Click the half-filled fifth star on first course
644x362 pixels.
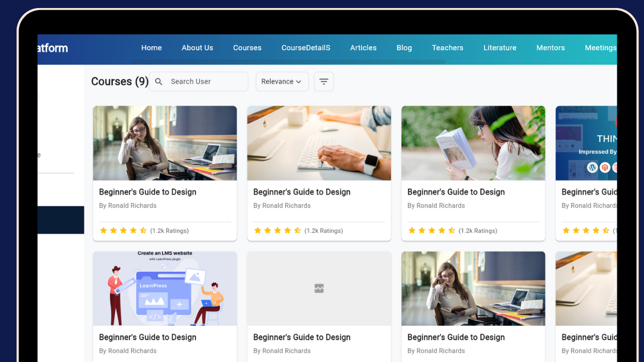143,230
